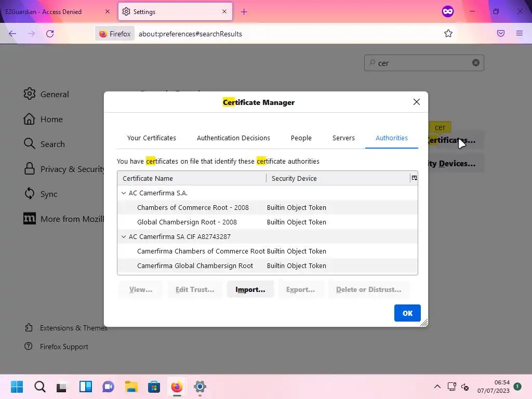Open the Windows Start menu
The image size is (532, 399).
click(x=17, y=387)
